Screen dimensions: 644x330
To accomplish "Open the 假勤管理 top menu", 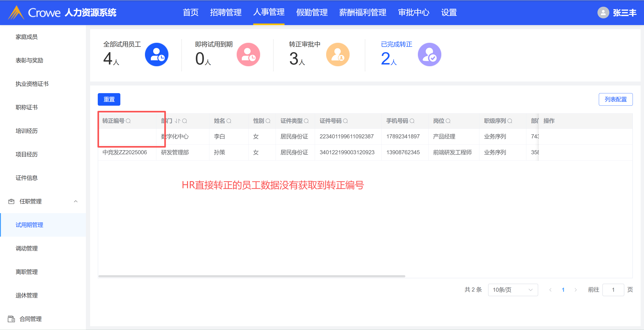I will pos(312,13).
